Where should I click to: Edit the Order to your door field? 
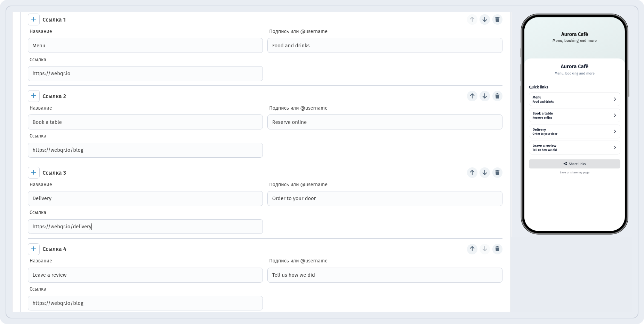pyautogui.click(x=385, y=198)
